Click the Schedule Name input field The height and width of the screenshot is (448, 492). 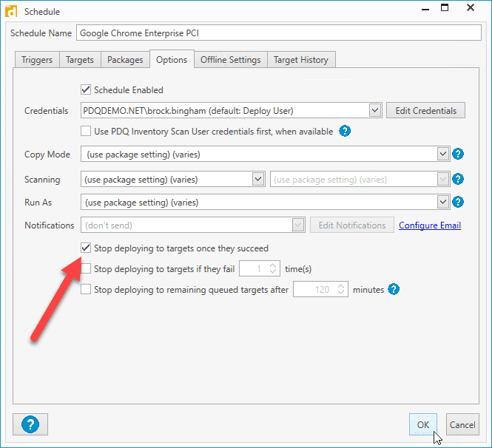click(x=279, y=33)
